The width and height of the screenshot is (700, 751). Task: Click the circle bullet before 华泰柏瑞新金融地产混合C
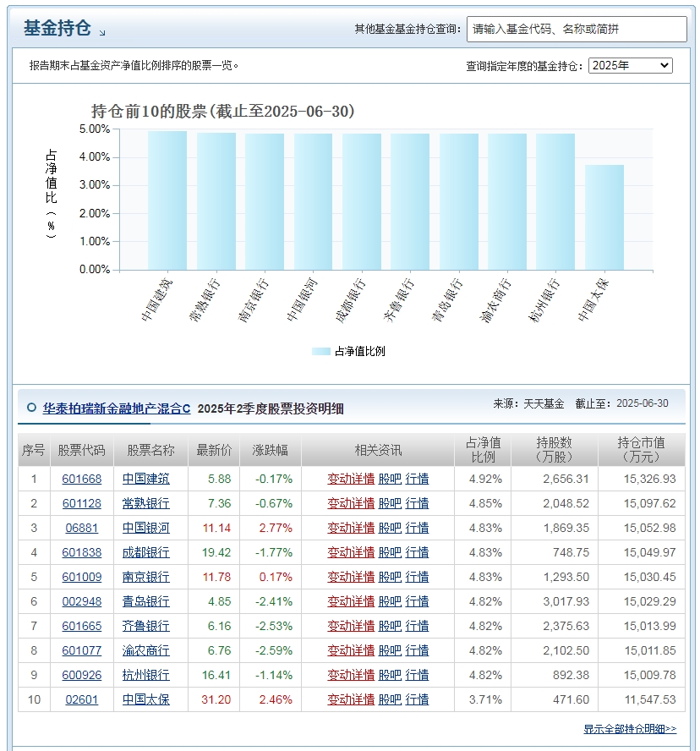(x=31, y=408)
